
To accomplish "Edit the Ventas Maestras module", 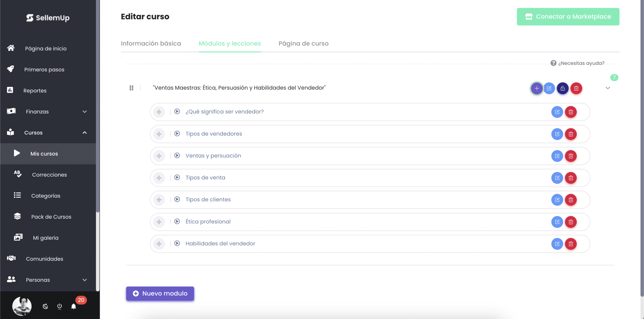I will click(549, 88).
